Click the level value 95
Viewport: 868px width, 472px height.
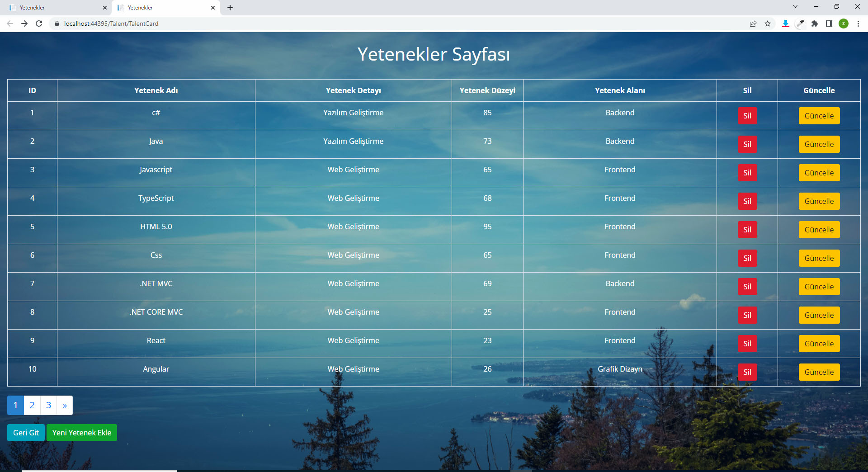(487, 227)
